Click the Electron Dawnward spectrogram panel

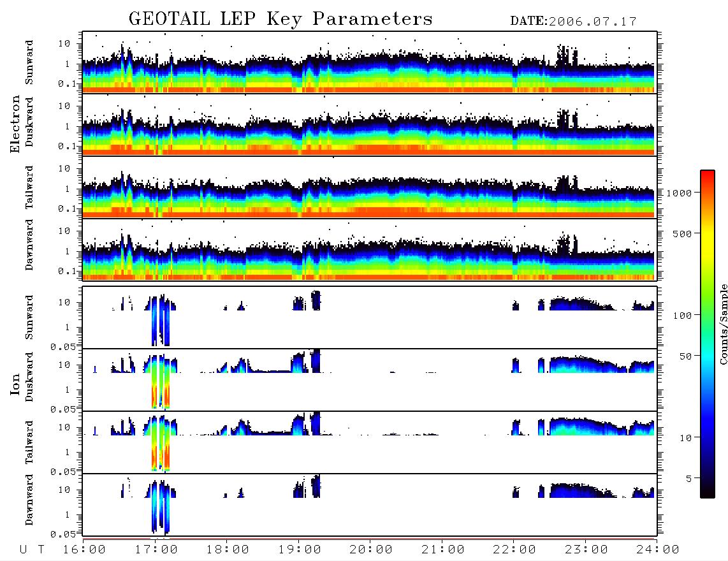point(370,249)
